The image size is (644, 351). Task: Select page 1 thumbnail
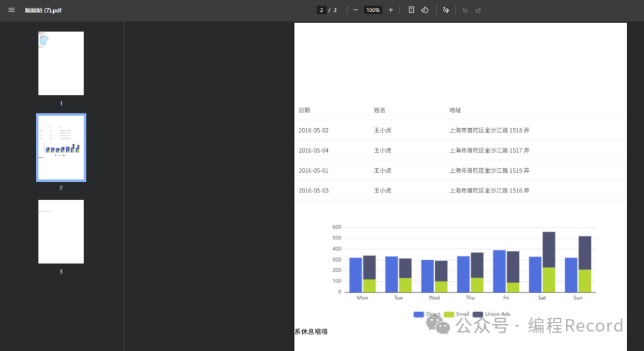61,63
